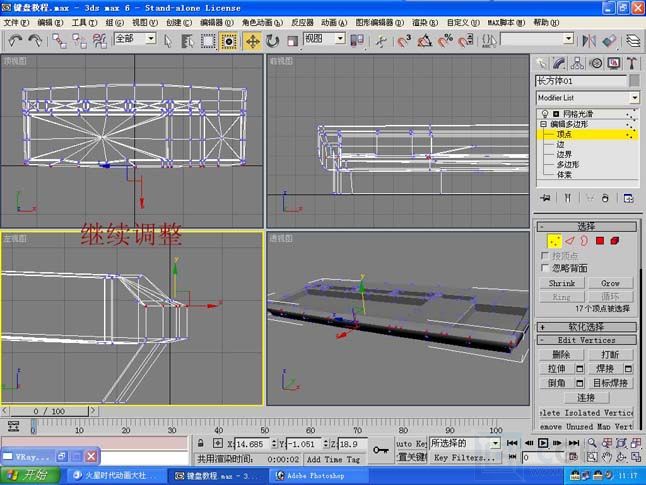
Task: Click the X coordinate field 14.685
Action: [252, 444]
